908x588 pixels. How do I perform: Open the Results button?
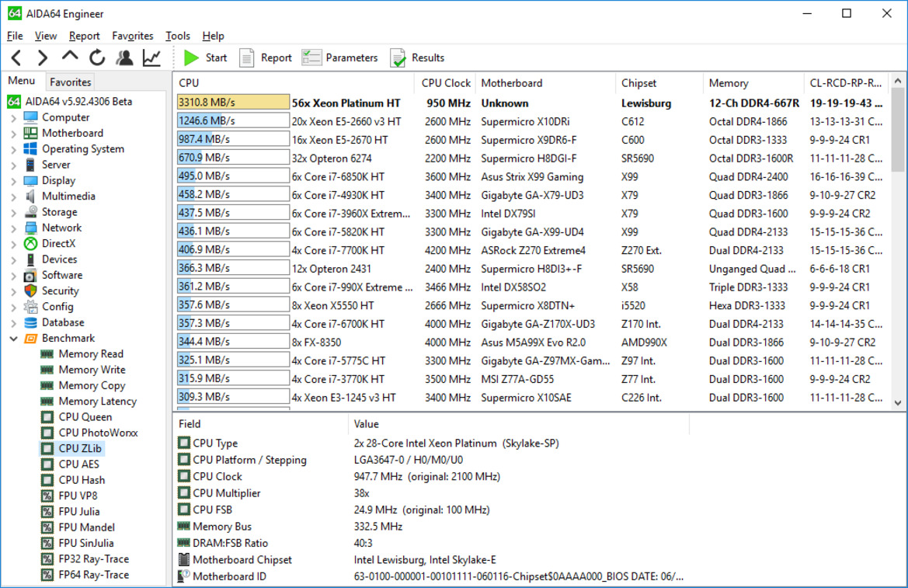pyautogui.click(x=417, y=57)
